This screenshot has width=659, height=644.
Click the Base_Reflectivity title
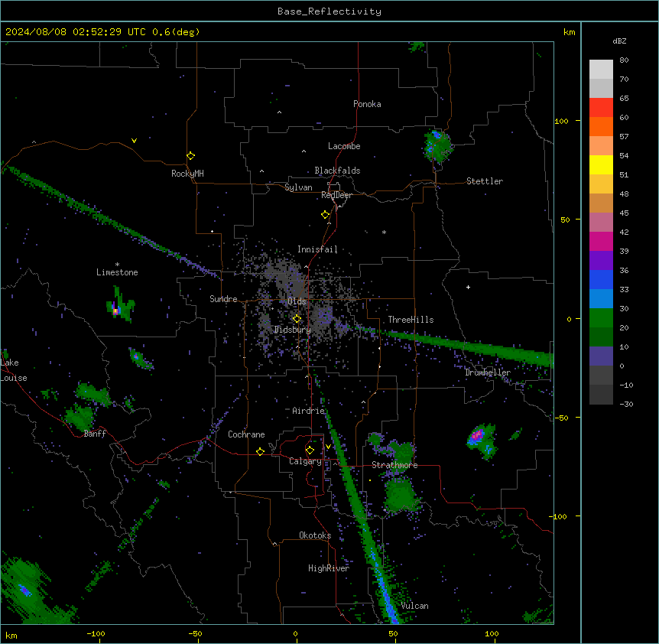[x=329, y=11]
